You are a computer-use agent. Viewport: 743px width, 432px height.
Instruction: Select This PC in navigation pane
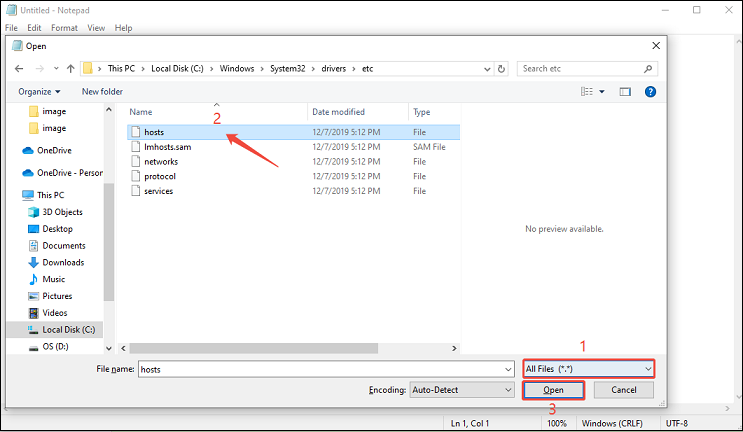point(43,195)
